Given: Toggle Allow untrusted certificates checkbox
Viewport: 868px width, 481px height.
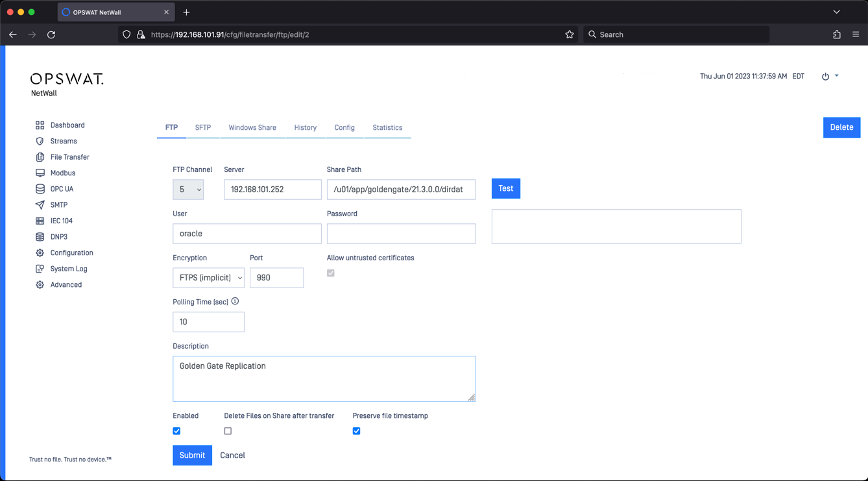Looking at the screenshot, I should 331,273.
